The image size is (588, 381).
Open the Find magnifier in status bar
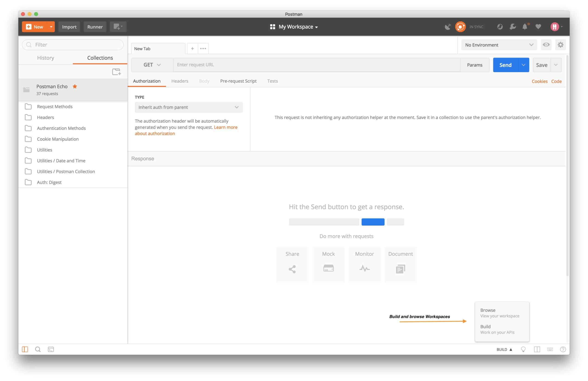(38, 349)
